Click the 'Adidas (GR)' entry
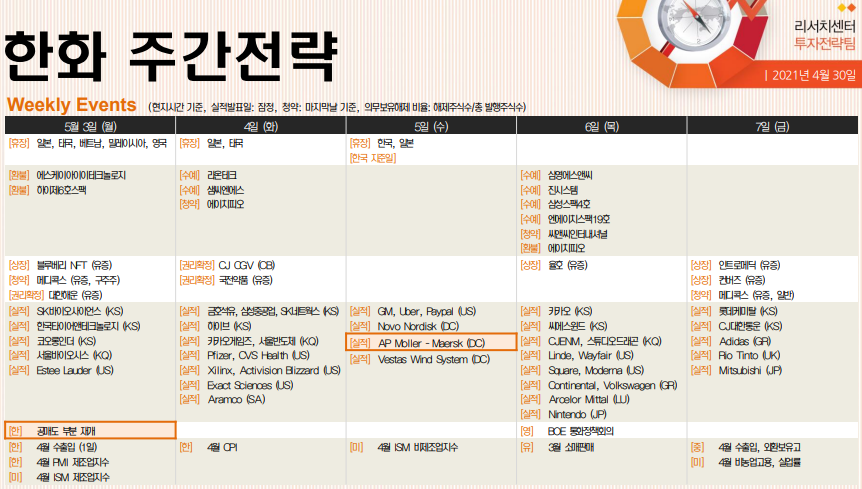Screen dimensions: 862x489 tap(745, 341)
